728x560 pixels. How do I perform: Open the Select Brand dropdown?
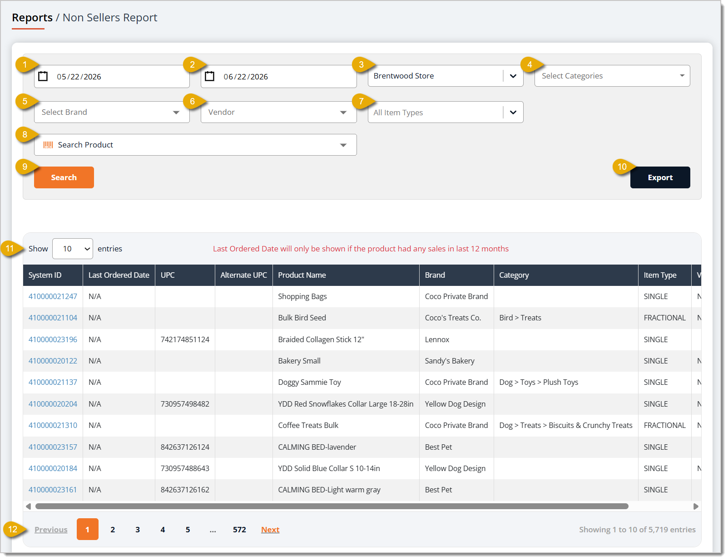[x=112, y=112]
